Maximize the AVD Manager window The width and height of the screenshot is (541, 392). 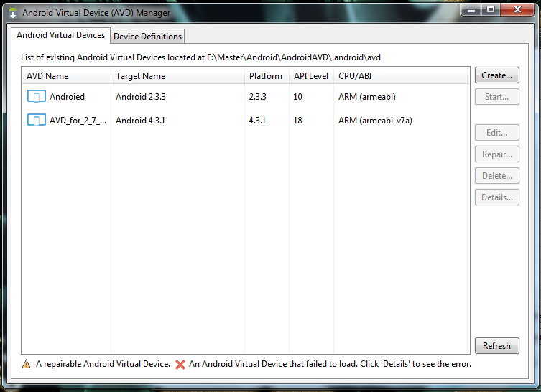tap(491, 10)
